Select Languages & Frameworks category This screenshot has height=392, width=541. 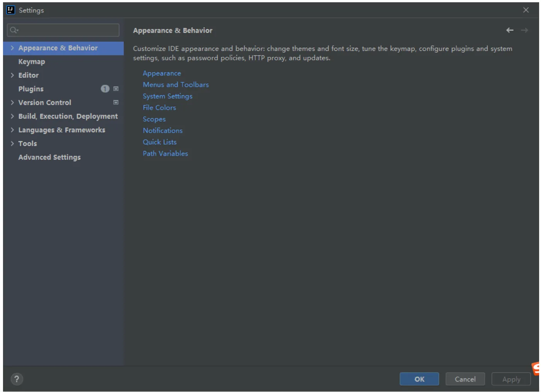point(63,130)
